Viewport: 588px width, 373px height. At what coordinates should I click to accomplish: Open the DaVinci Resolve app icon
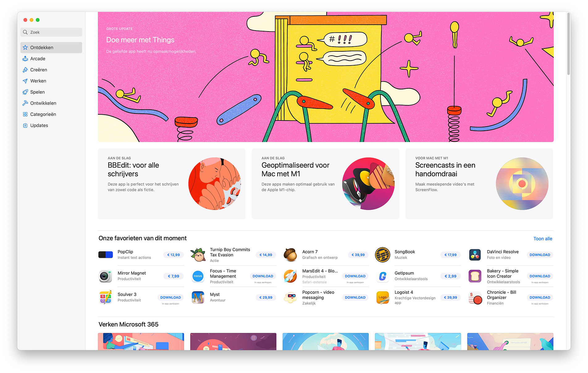pyautogui.click(x=475, y=255)
